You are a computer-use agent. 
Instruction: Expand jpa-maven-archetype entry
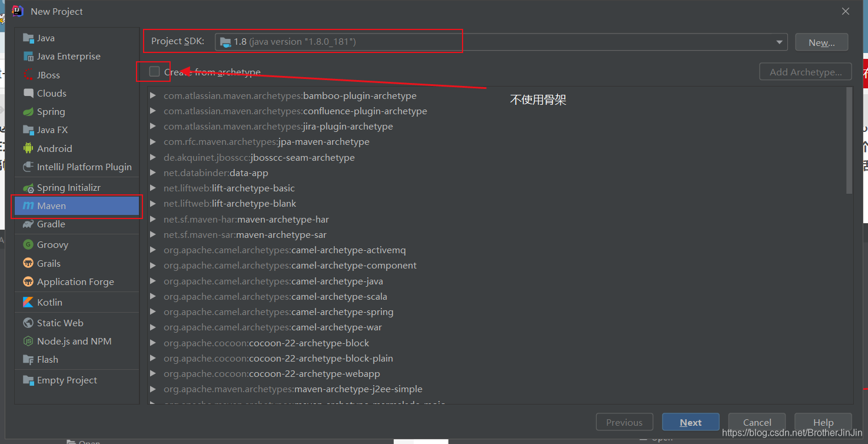tap(153, 142)
